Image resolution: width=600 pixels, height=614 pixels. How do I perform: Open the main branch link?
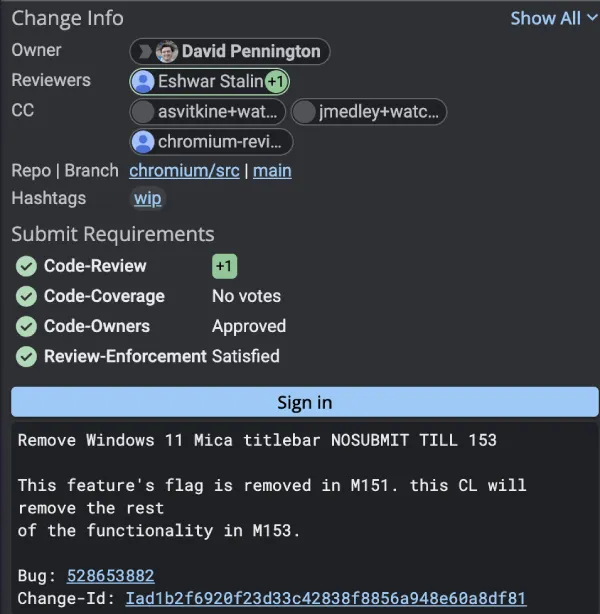coord(272,171)
